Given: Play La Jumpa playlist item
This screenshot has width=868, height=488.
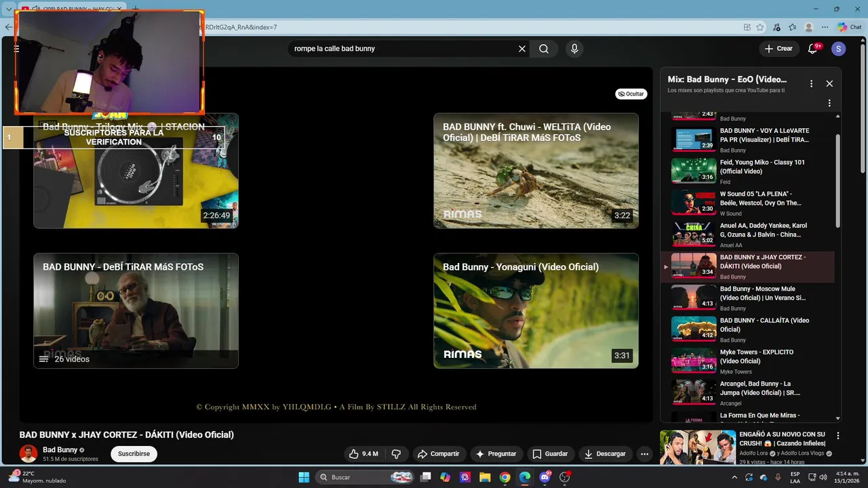Looking at the screenshot, I should coord(747,393).
